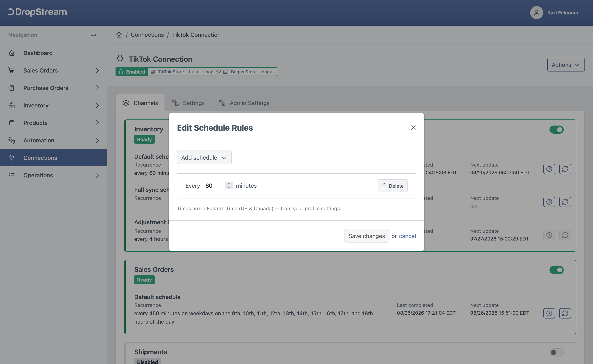Expand Products submenu chevron
The width and height of the screenshot is (593, 364).
point(97,123)
